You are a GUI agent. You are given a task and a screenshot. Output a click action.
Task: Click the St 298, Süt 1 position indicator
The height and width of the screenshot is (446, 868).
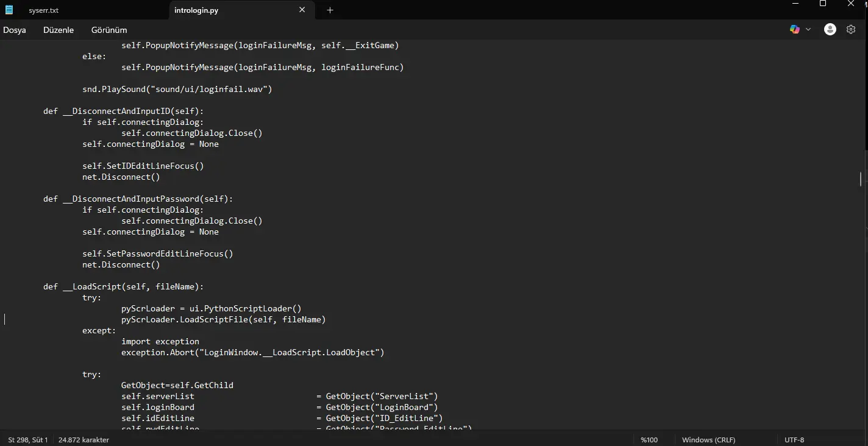tap(28, 440)
